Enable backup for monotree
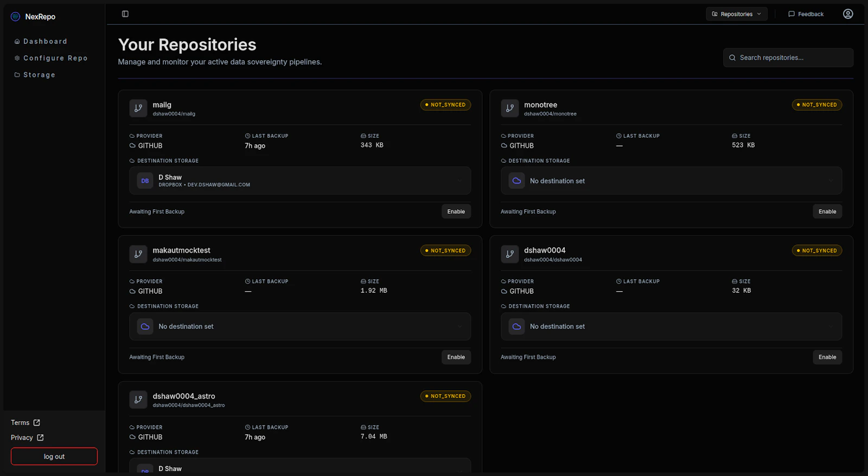Image resolution: width=868 pixels, height=476 pixels. point(827,211)
